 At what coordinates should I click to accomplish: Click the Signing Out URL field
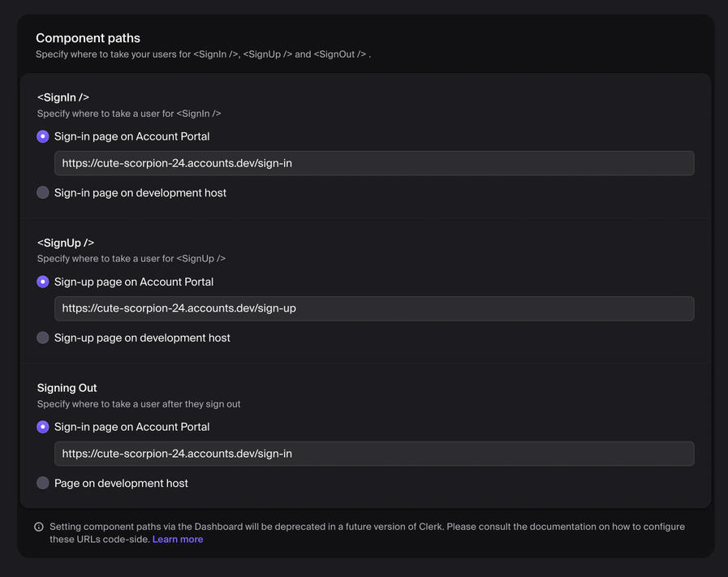[x=373, y=453]
